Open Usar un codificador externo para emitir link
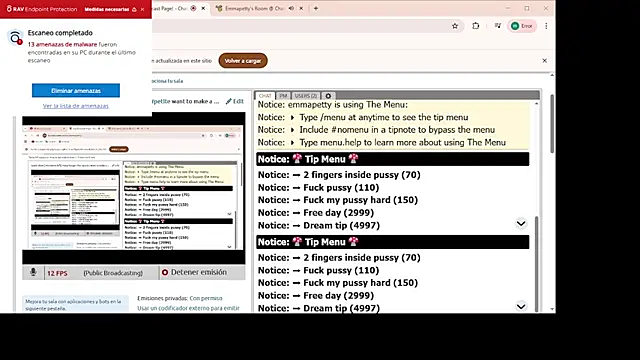Screen dimensions: 640x360 click(x=189, y=308)
